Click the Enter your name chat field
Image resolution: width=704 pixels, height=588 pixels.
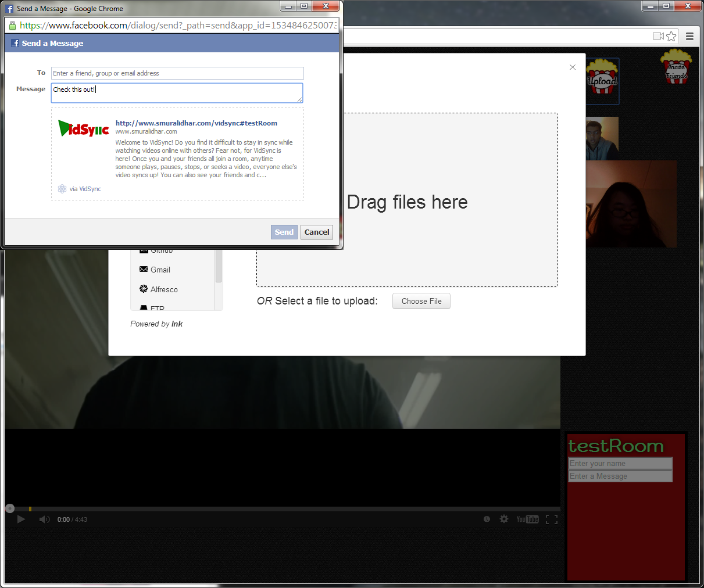(620, 463)
